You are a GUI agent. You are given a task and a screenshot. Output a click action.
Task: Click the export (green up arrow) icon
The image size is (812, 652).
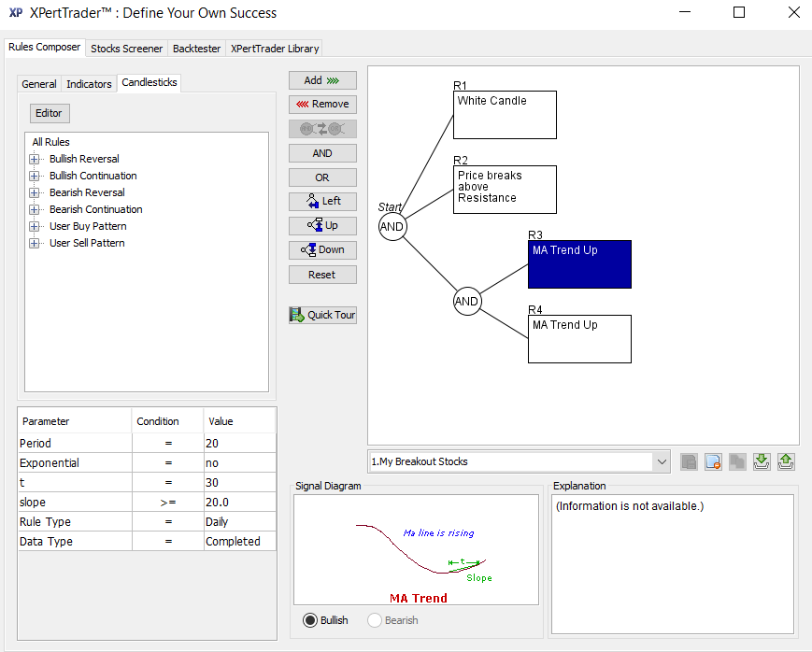tap(786, 462)
